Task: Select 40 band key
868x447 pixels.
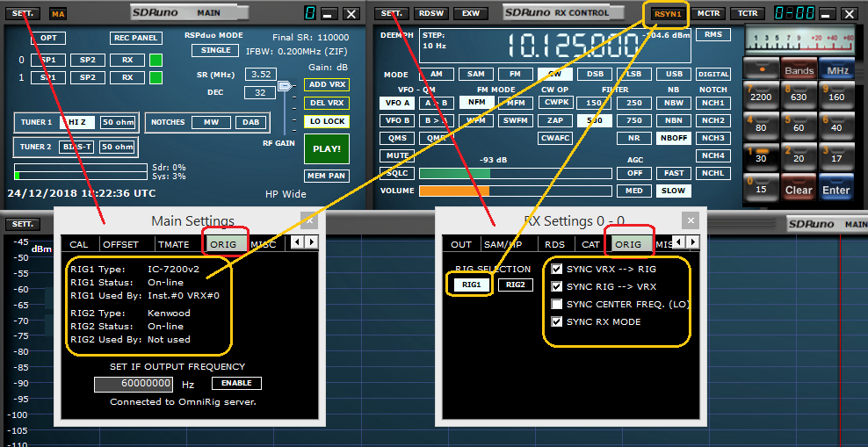Action: click(837, 125)
